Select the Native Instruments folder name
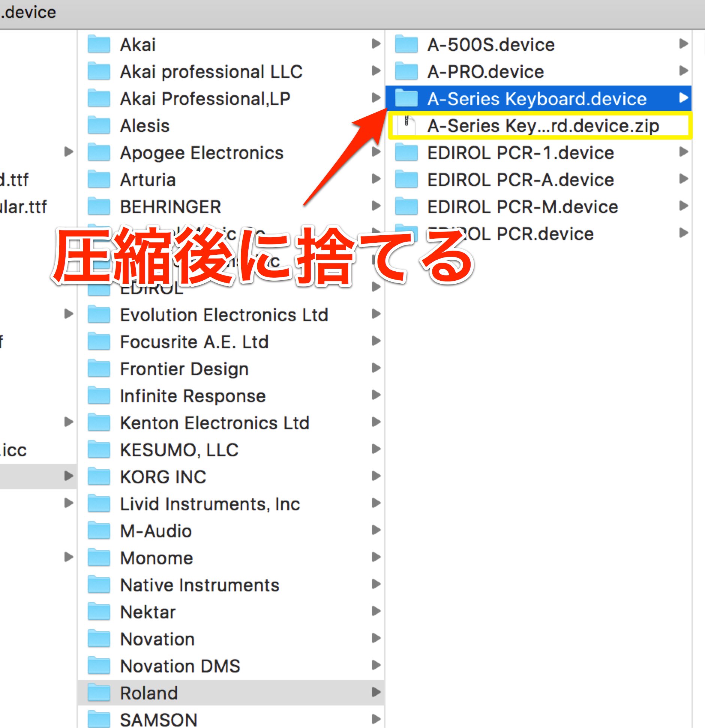The width and height of the screenshot is (705, 728). point(200,585)
